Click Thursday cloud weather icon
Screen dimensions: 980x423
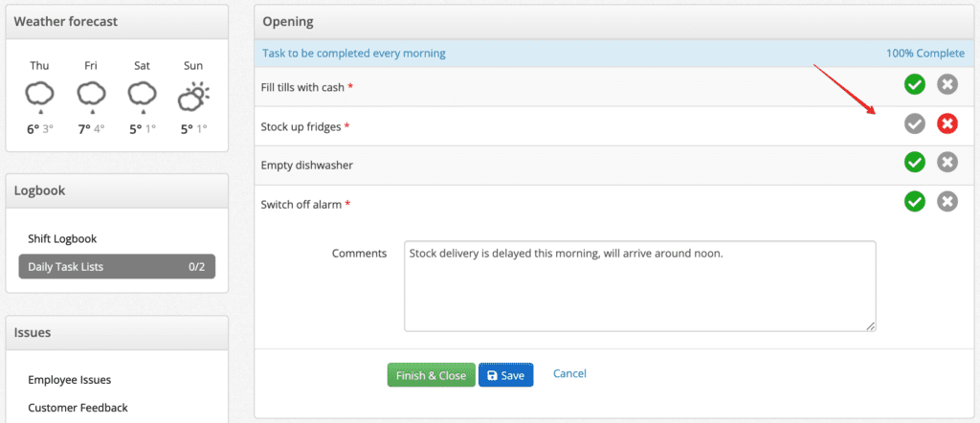pyautogui.click(x=39, y=98)
